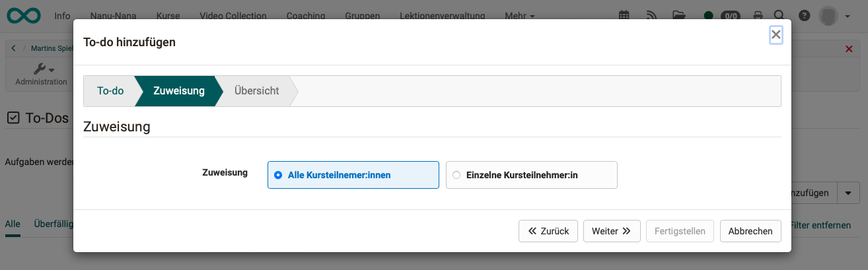Click the Administration wrench icon

pos(41,69)
